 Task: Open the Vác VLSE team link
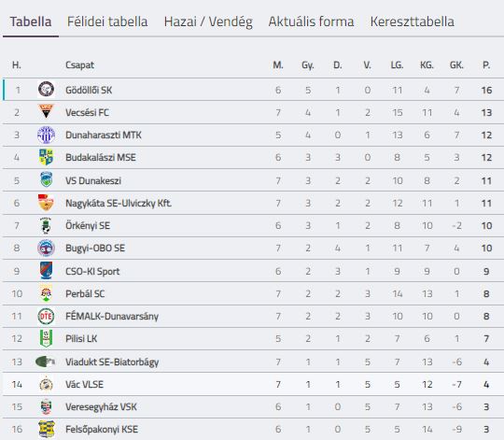point(85,384)
